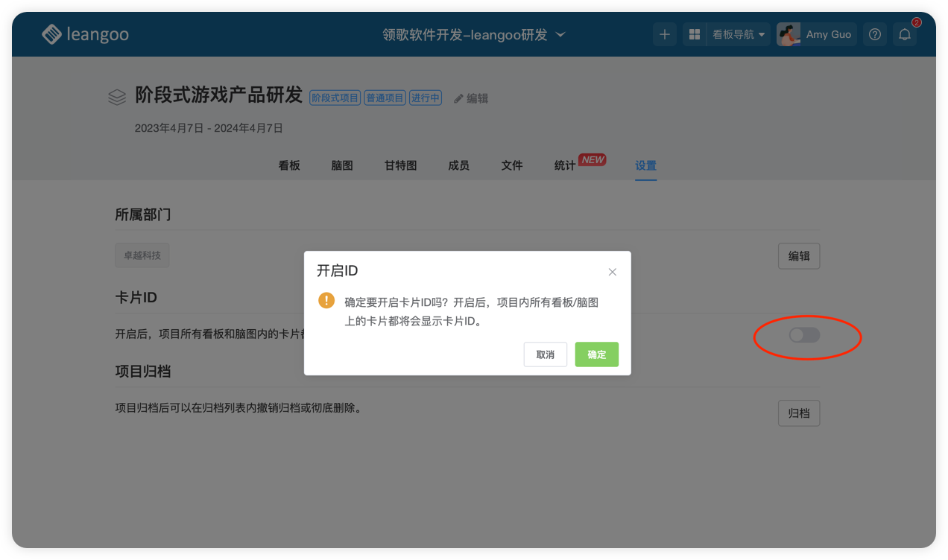Click Amy Guo's avatar picture
Viewport: 948px width, 560px height.
pos(789,34)
